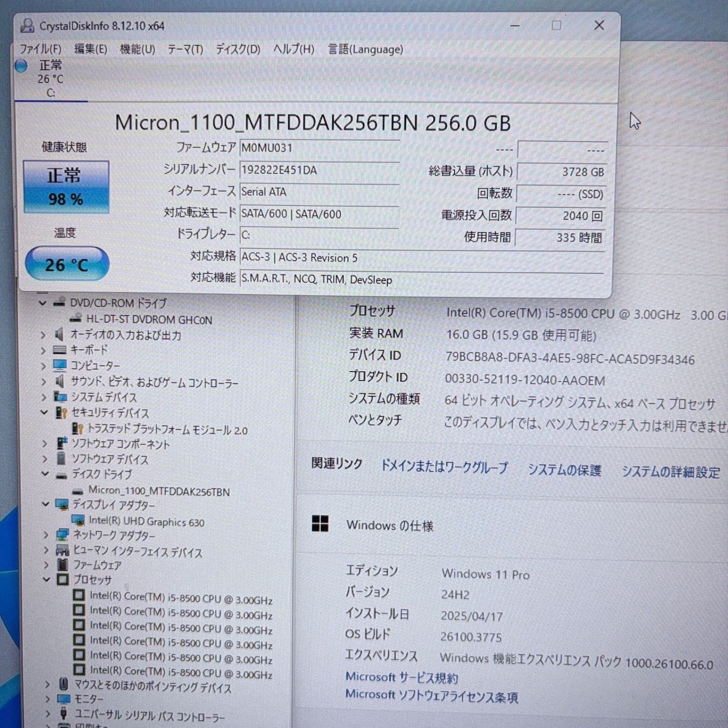
Task: Click the SATA/600 | SATA/600 transfer mode field
Action: pos(319,214)
